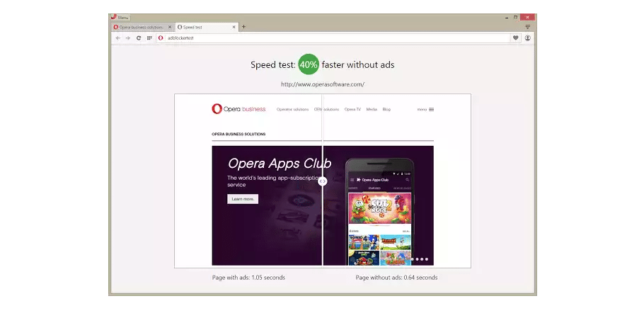Click the Opera icon in address bar

coord(161,38)
